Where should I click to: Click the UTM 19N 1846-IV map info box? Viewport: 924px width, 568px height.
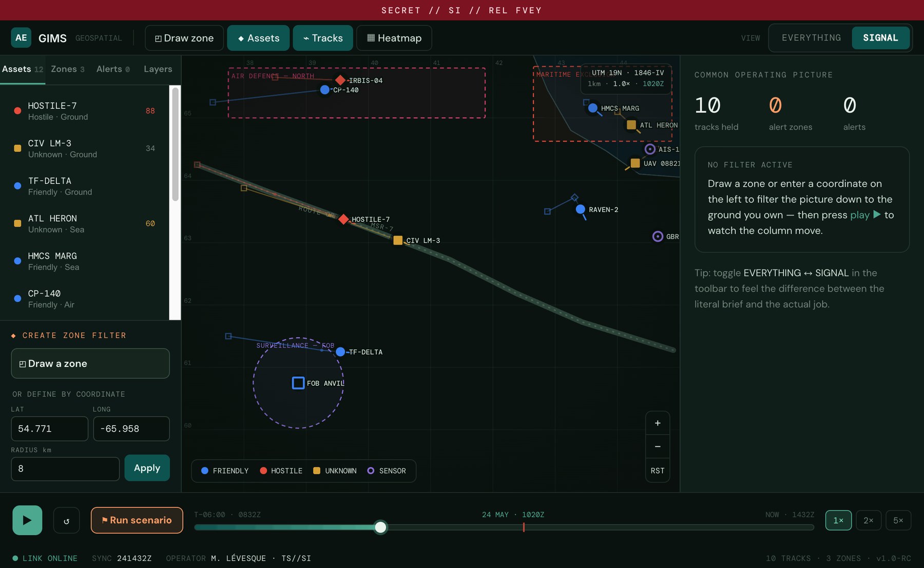pos(627,78)
